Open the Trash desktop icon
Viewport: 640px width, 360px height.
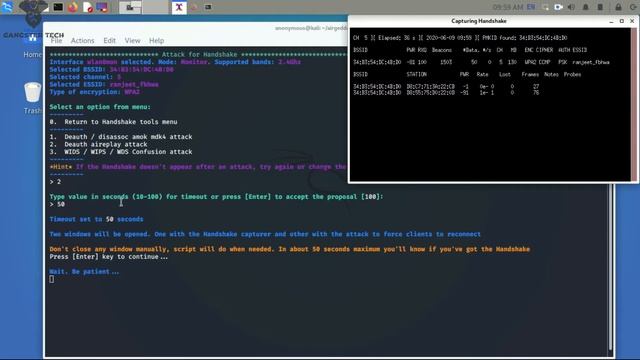pyautogui.click(x=32, y=97)
